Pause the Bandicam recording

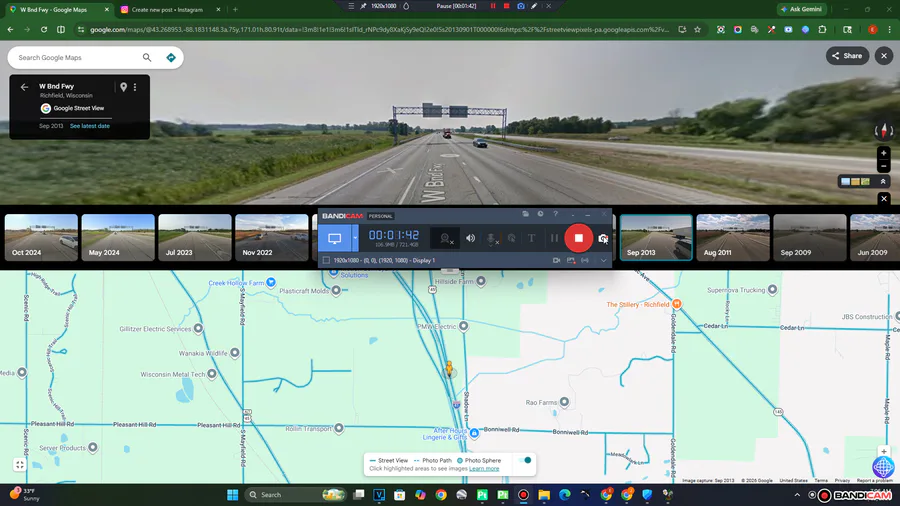pyautogui.click(x=554, y=238)
